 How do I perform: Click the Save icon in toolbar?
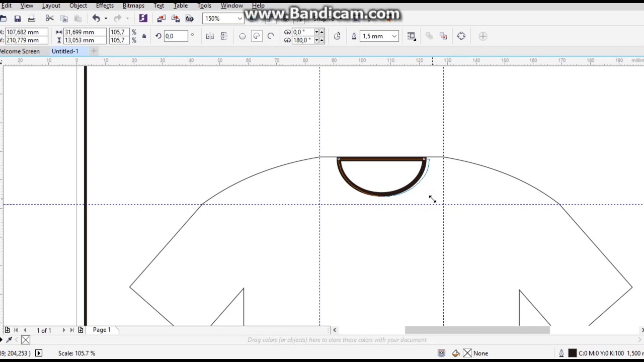pyautogui.click(x=18, y=19)
